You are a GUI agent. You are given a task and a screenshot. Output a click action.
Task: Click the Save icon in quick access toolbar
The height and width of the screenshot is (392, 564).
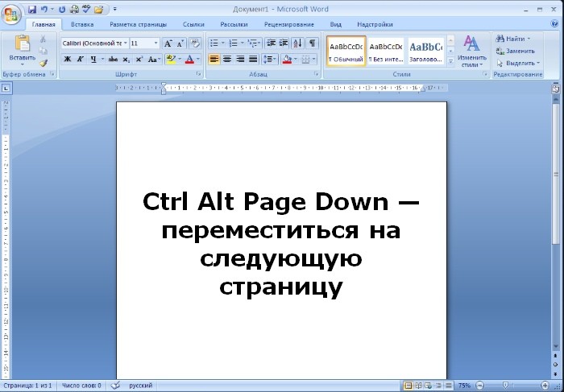click(x=32, y=10)
